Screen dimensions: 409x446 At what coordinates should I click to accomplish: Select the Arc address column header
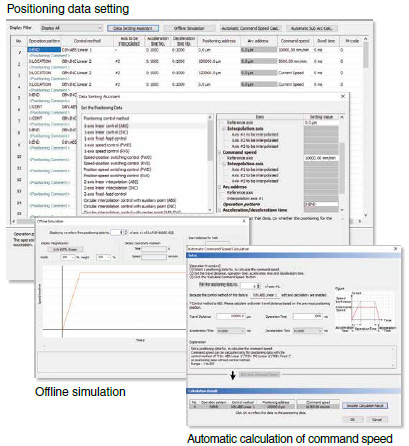click(258, 41)
